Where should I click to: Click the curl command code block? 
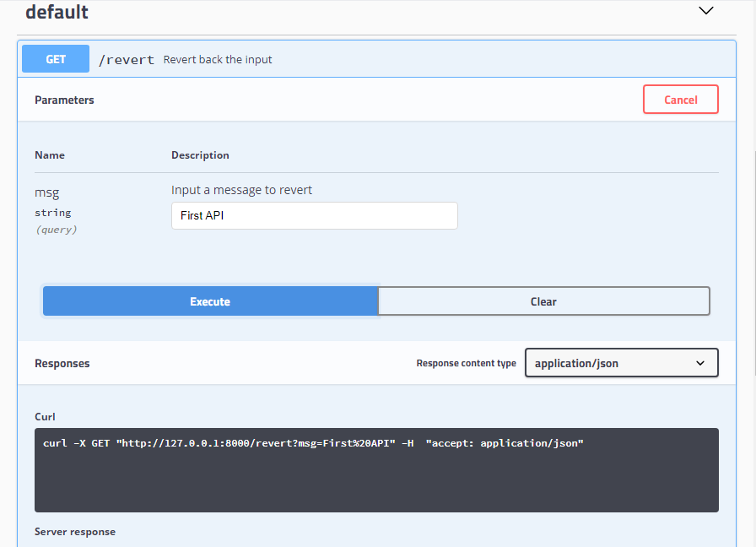tap(376, 469)
